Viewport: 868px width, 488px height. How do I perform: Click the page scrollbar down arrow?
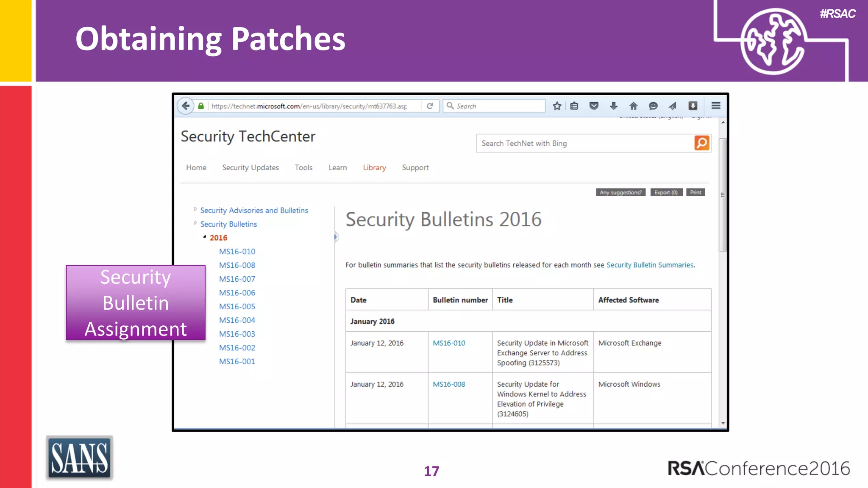pyautogui.click(x=723, y=423)
